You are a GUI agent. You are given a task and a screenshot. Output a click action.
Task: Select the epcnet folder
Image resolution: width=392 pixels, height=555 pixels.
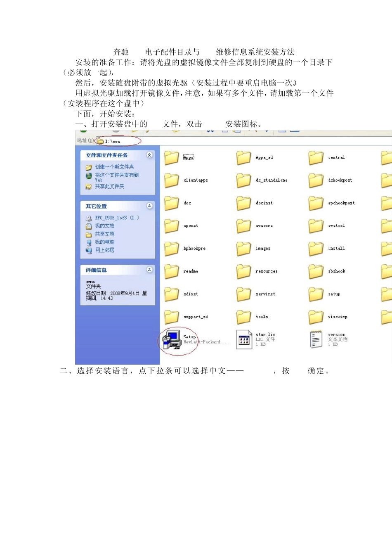point(181,226)
